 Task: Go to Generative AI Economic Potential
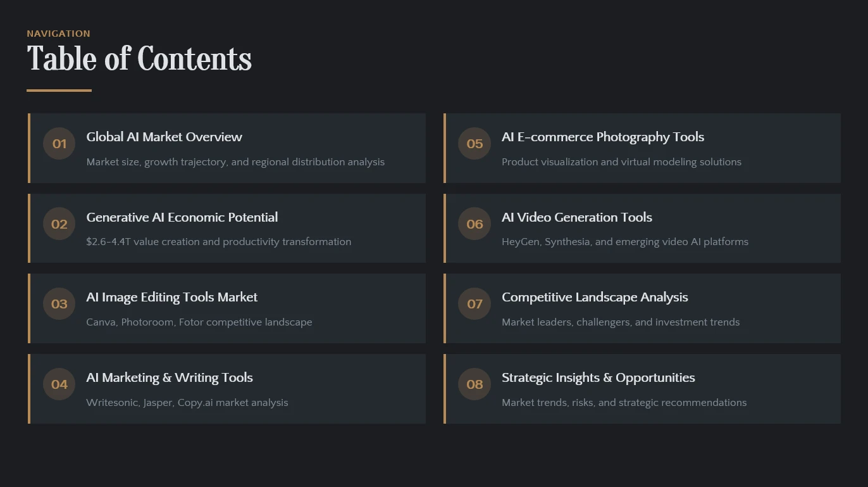(x=182, y=217)
